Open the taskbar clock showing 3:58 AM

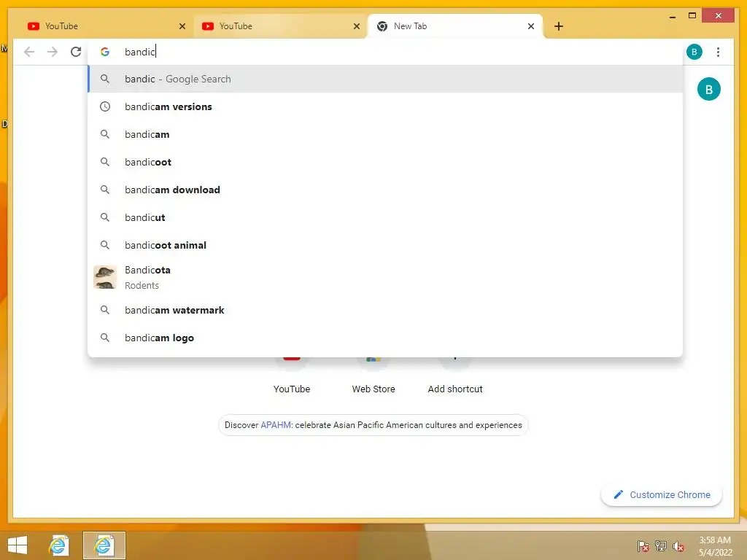[x=715, y=546]
